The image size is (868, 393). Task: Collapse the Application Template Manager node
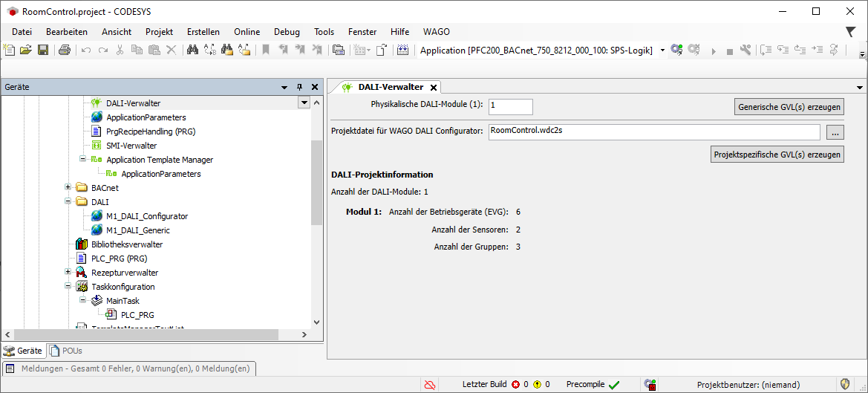click(x=83, y=160)
